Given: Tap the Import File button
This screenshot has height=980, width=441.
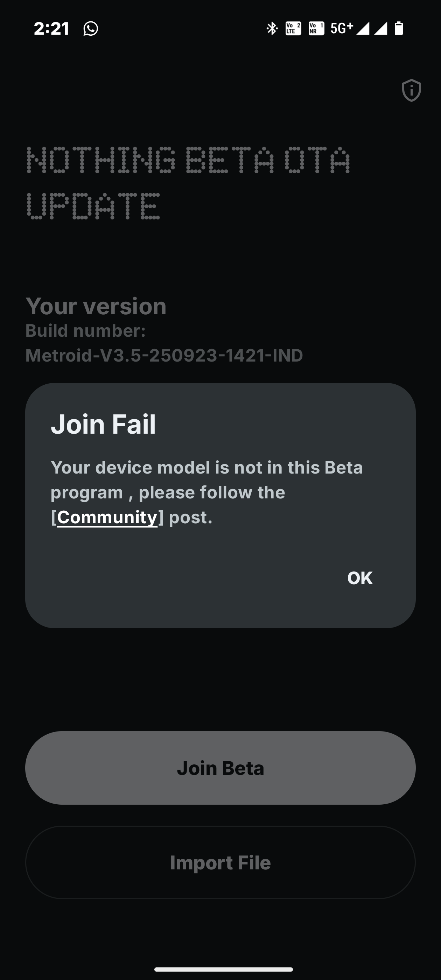Looking at the screenshot, I should 220,862.
